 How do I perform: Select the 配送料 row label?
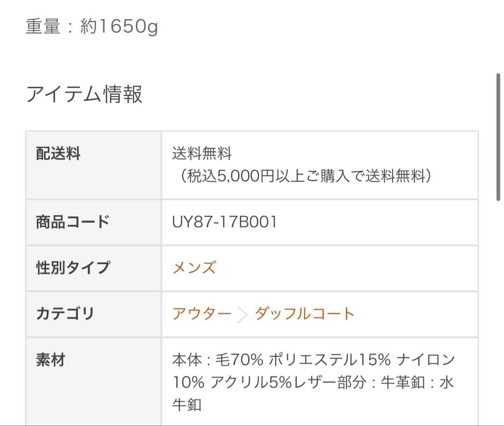tap(58, 154)
